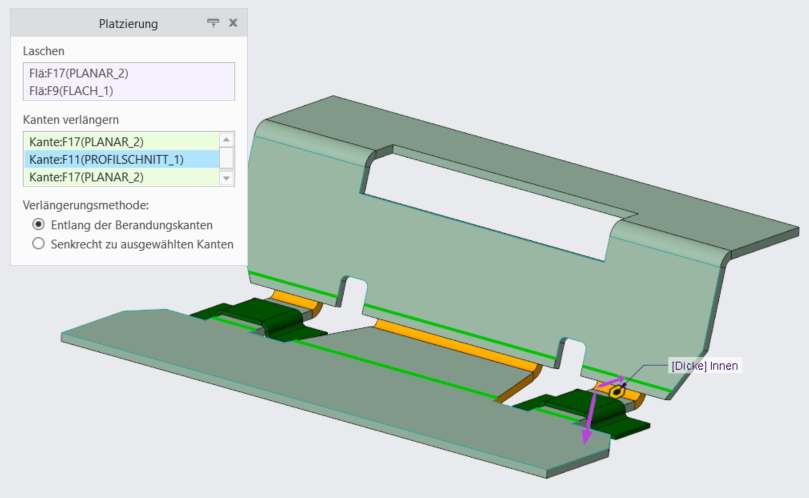Click the purple direction arrow on the model

[589, 418]
